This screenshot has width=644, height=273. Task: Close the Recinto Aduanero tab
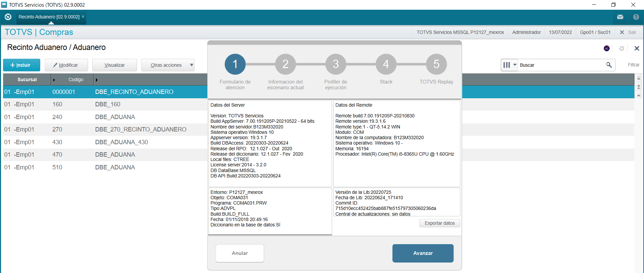(83, 16)
